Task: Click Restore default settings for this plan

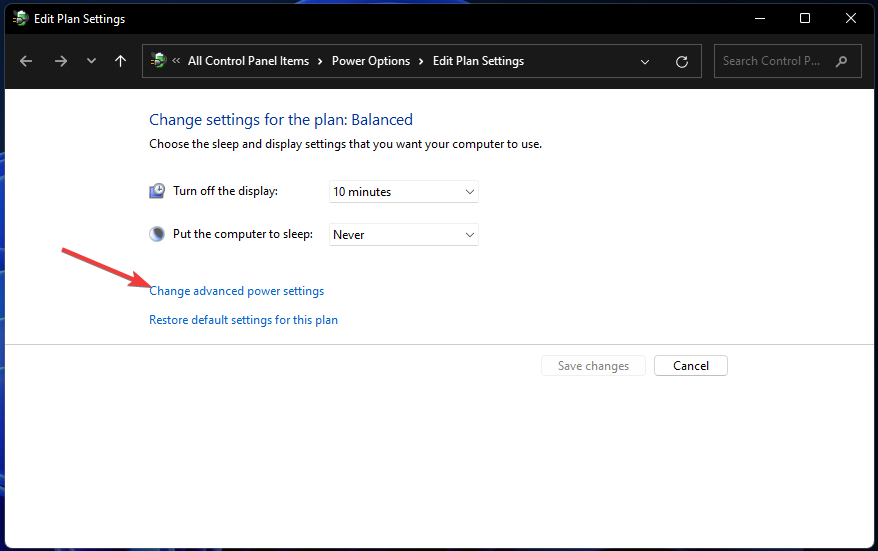Action: pyautogui.click(x=243, y=320)
